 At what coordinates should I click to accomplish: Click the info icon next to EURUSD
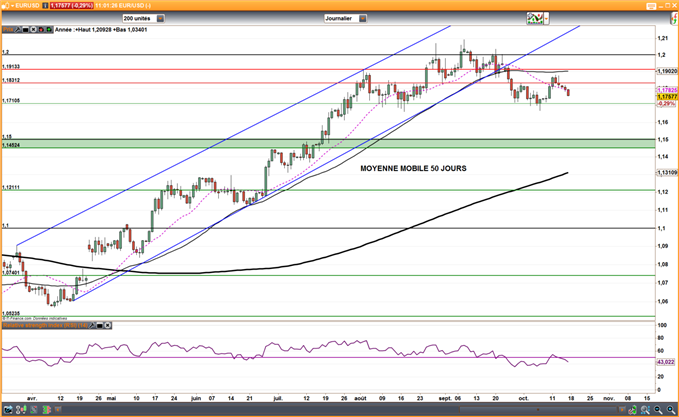click(45, 6)
